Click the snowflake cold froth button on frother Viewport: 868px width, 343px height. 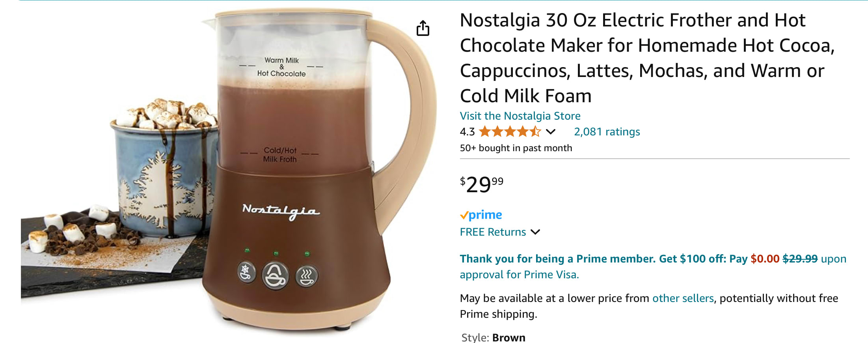click(x=246, y=273)
